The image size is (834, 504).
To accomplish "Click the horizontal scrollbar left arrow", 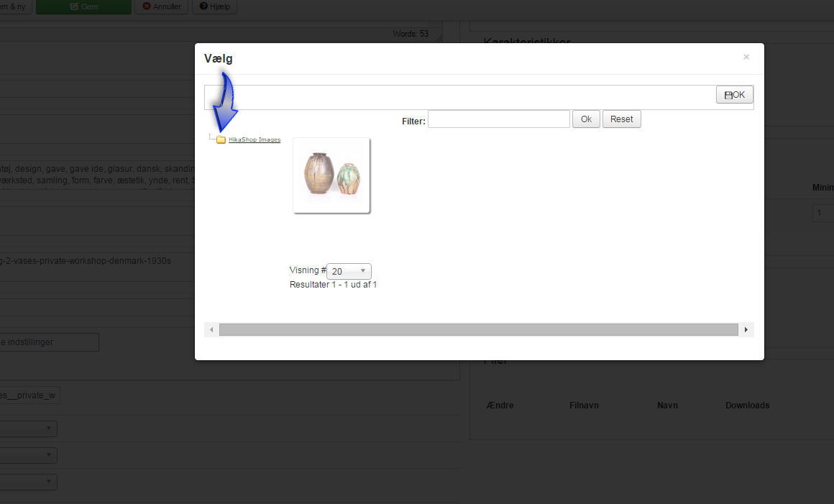I will pyautogui.click(x=211, y=329).
